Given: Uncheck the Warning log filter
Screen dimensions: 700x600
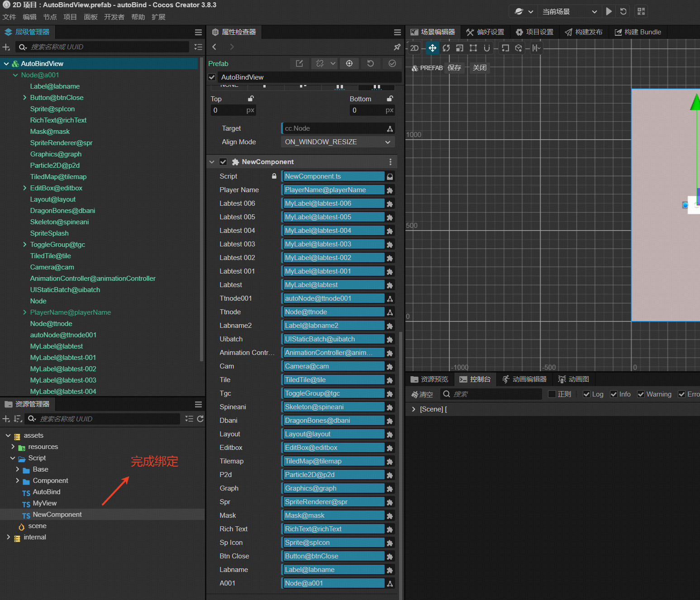Looking at the screenshot, I should 641,394.
